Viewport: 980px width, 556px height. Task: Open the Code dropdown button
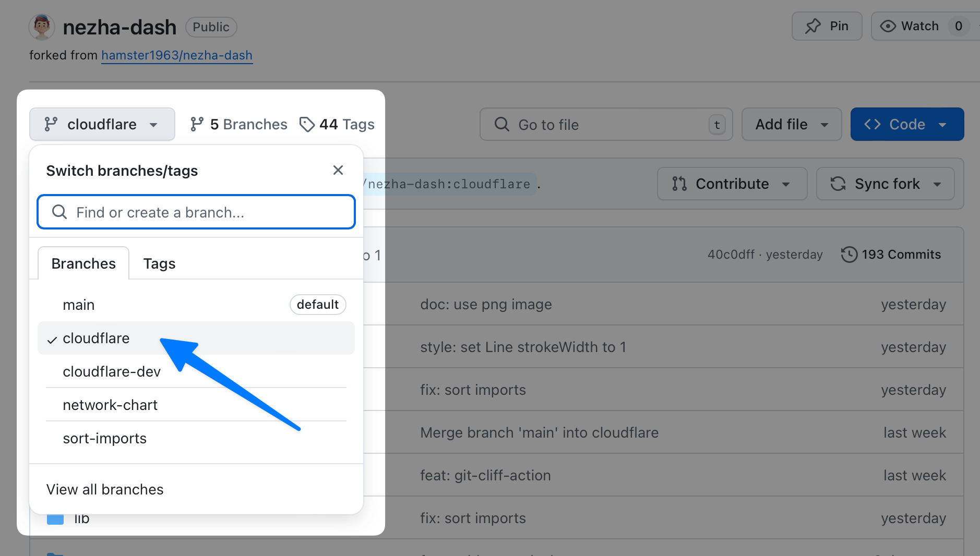point(906,124)
